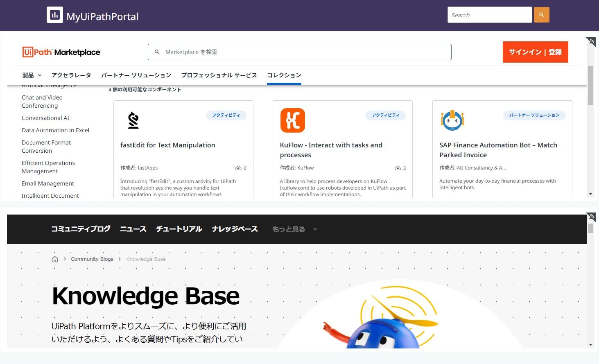Click the orange search magnifier button
Screen dimensions: 599x364
pos(541,15)
